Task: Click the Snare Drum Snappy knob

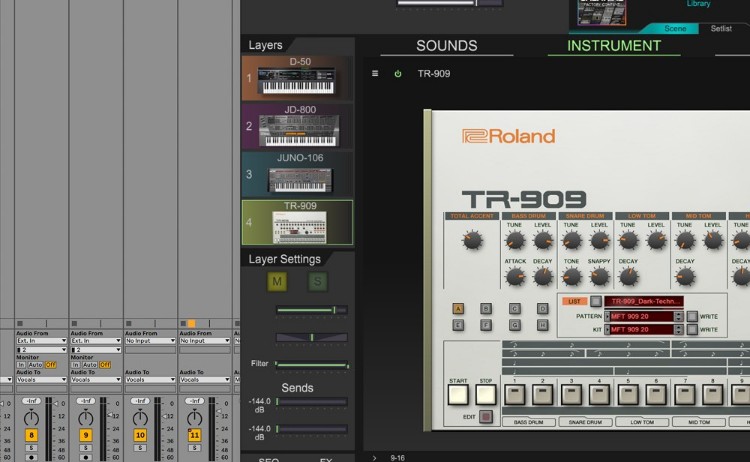Action: pos(599,277)
